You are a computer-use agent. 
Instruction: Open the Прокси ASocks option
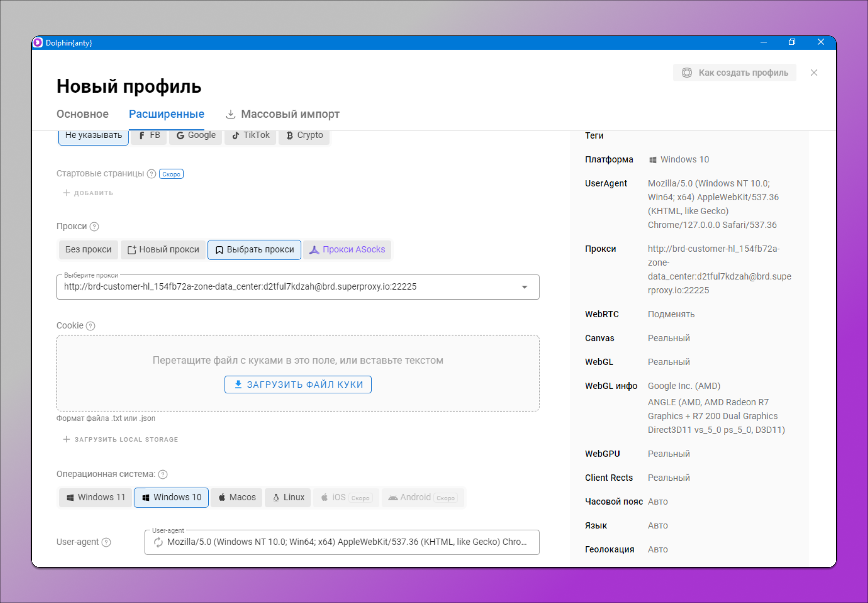click(347, 250)
